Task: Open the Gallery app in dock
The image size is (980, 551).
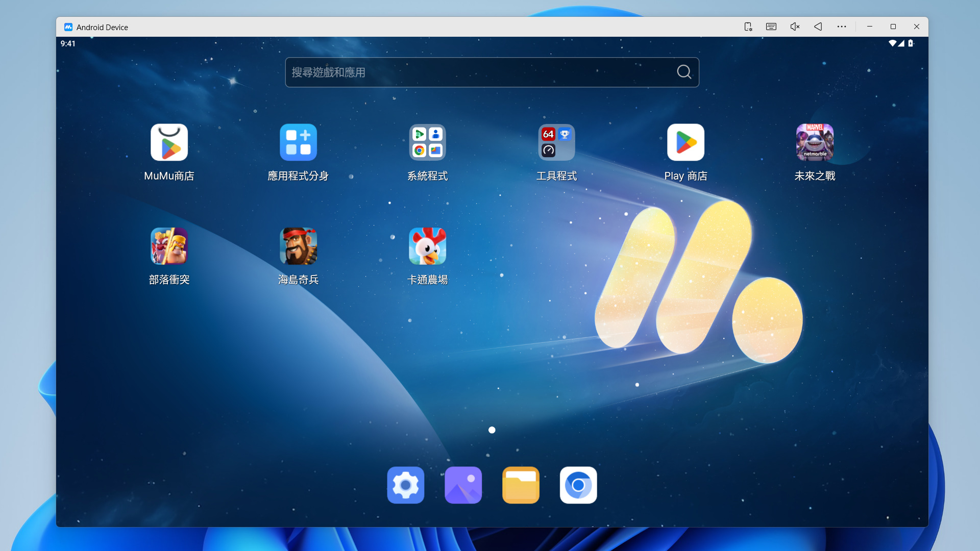Action: point(463,485)
